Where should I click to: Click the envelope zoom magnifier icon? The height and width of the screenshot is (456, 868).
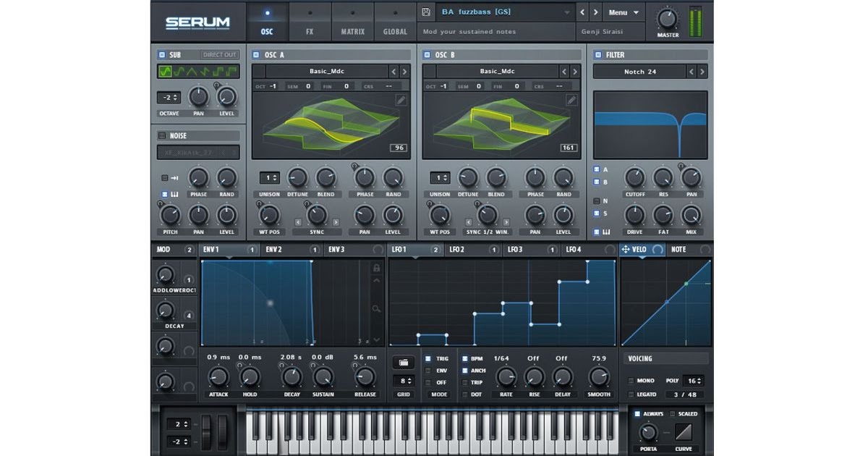376,309
